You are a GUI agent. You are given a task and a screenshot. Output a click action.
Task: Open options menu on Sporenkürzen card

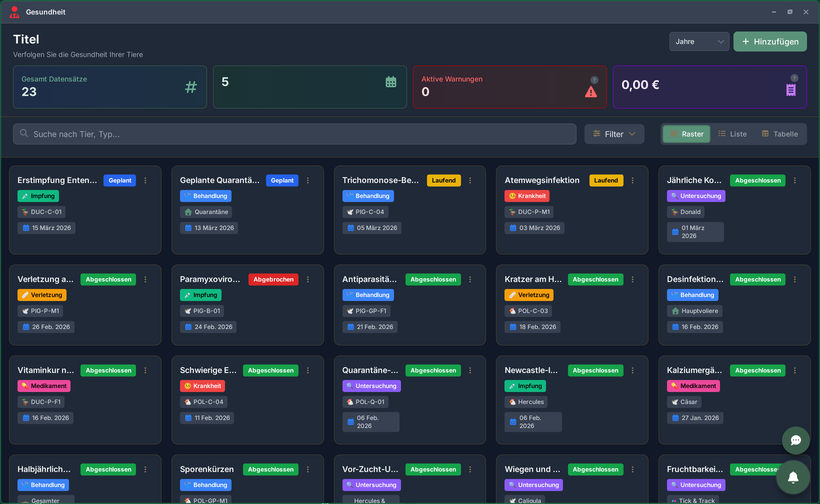coord(308,469)
